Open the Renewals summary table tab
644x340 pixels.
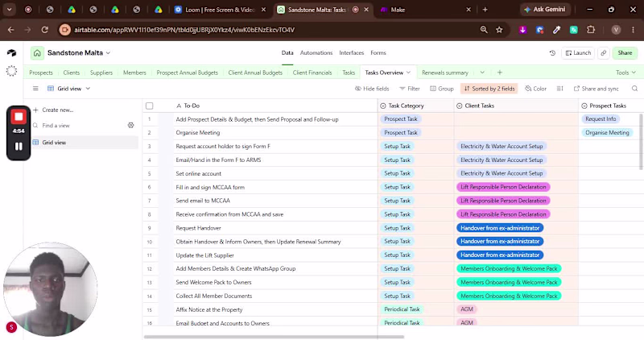point(445,73)
